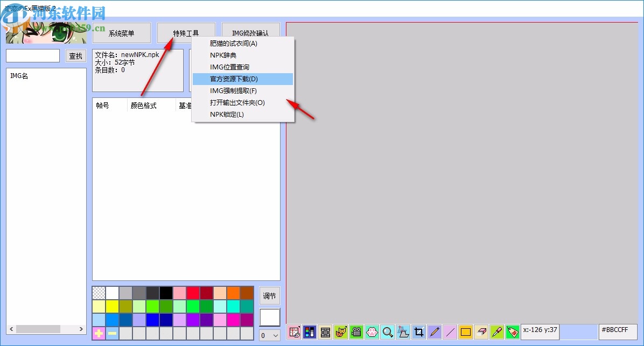The height and width of the screenshot is (346, 644).
Task: Pick the white palette swatch
Action: coord(112,293)
